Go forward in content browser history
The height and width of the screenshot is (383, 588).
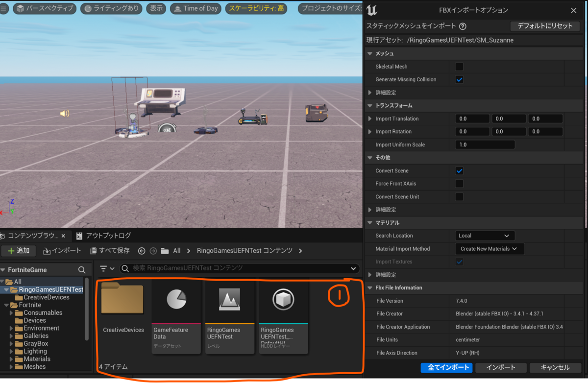tap(153, 251)
